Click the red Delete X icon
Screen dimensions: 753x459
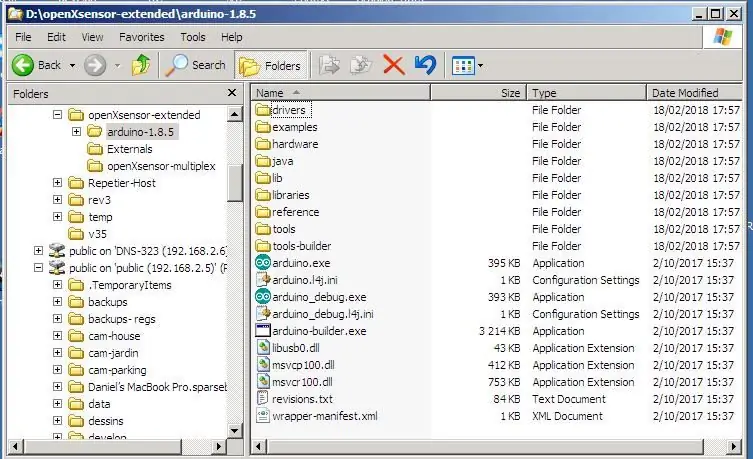click(x=394, y=65)
